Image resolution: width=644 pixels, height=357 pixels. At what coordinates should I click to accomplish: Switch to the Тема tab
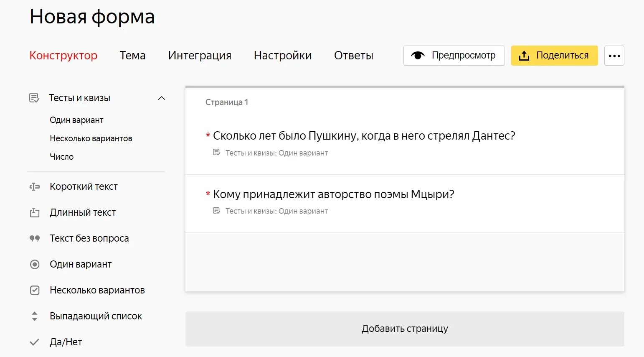pos(132,56)
